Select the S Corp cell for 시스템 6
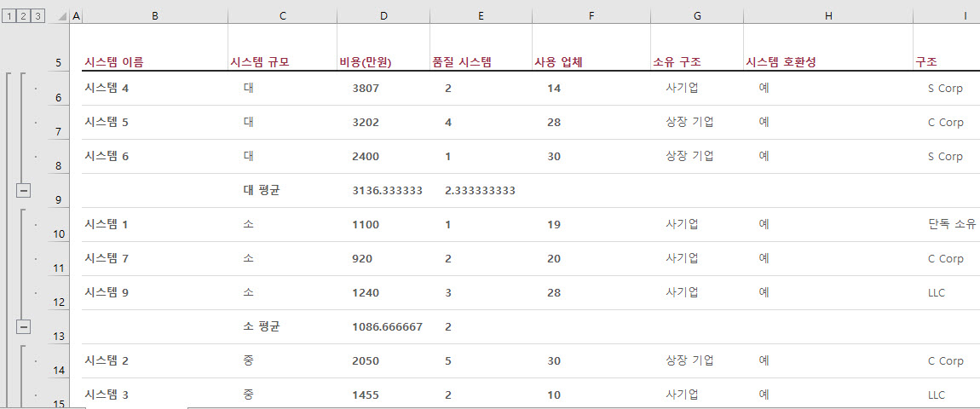 [946, 156]
